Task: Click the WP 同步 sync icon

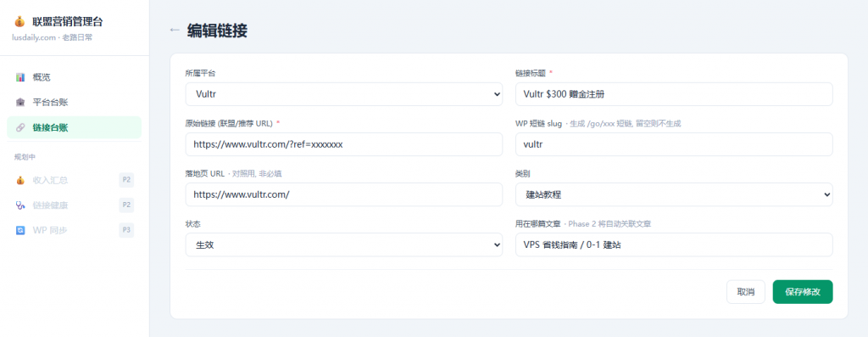Action: pos(20,230)
